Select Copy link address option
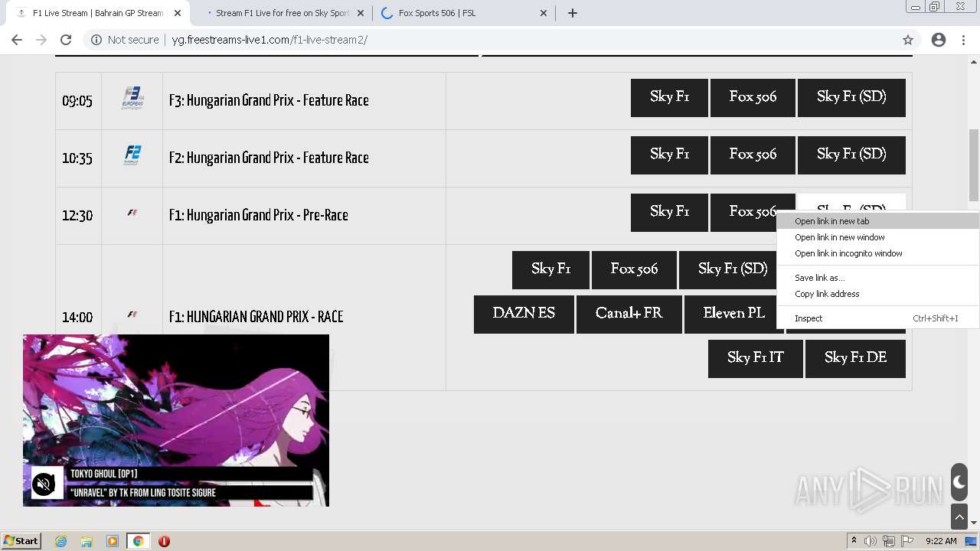The height and width of the screenshot is (551, 980). [877, 294]
